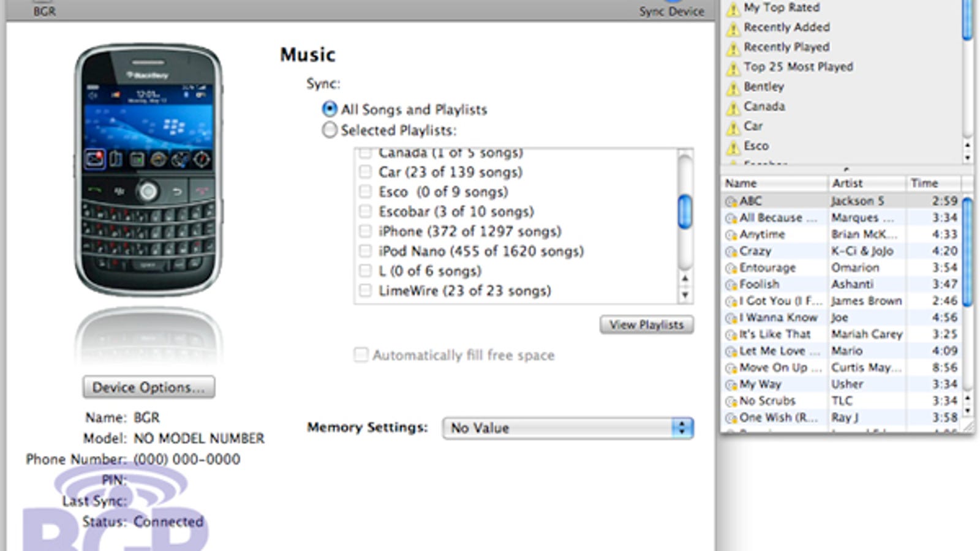Image resolution: width=980 pixels, height=551 pixels.
Task: Select TLC artist cell
Action: click(x=866, y=401)
